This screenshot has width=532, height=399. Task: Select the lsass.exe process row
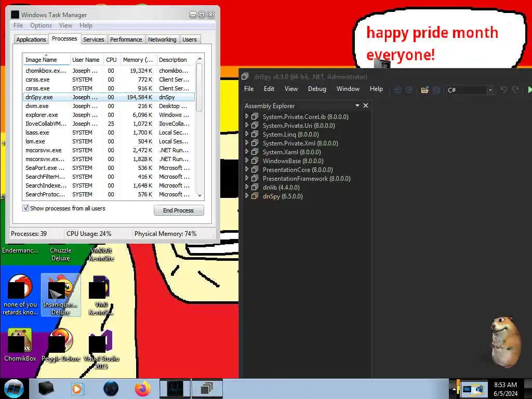[x=109, y=132]
